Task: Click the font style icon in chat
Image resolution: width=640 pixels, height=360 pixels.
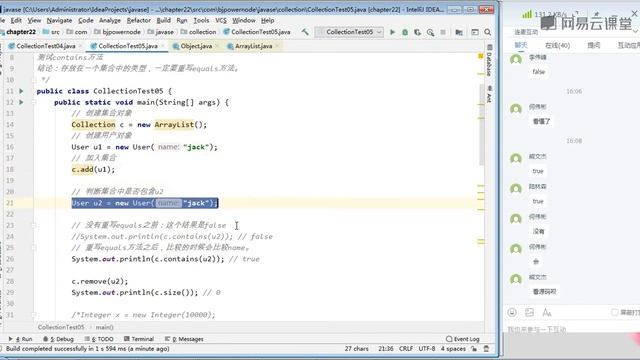Action: 547,313
